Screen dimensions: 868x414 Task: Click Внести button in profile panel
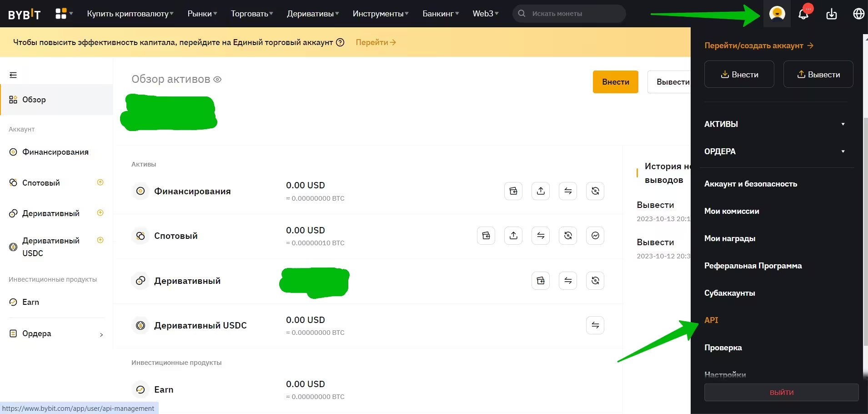[x=739, y=74]
